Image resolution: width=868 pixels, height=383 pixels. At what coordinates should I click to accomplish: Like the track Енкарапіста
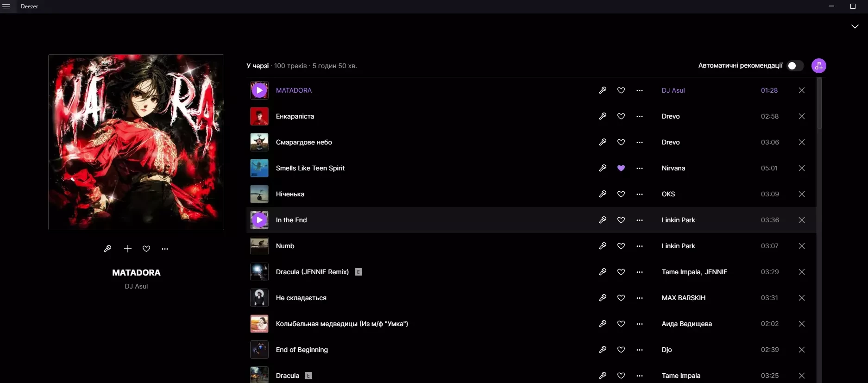click(621, 116)
